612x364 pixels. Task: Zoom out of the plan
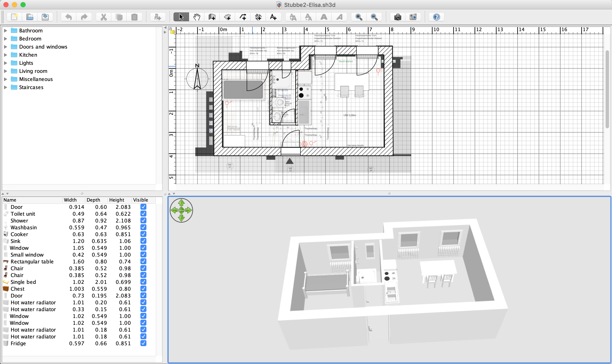click(x=374, y=17)
